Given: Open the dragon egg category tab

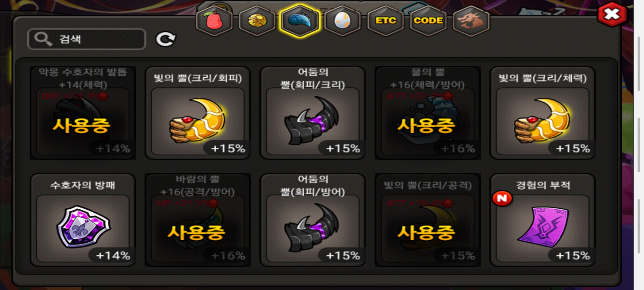Looking at the screenshot, I should pos(342,21).
